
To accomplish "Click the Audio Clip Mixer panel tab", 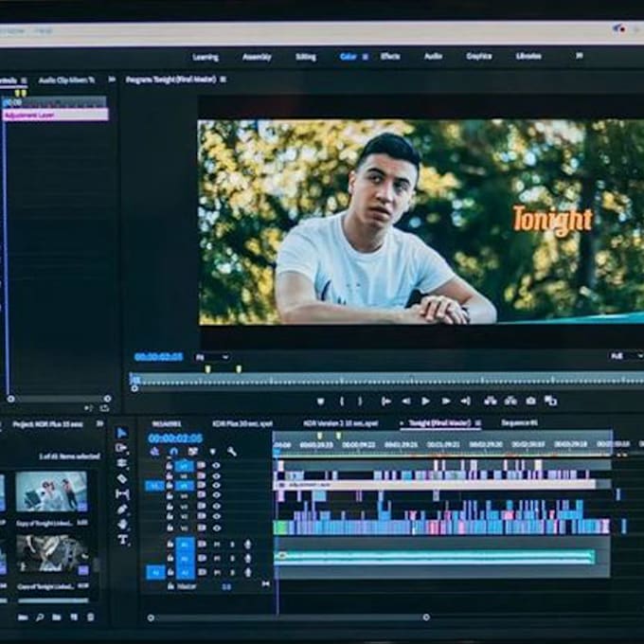I will (66, 80).
